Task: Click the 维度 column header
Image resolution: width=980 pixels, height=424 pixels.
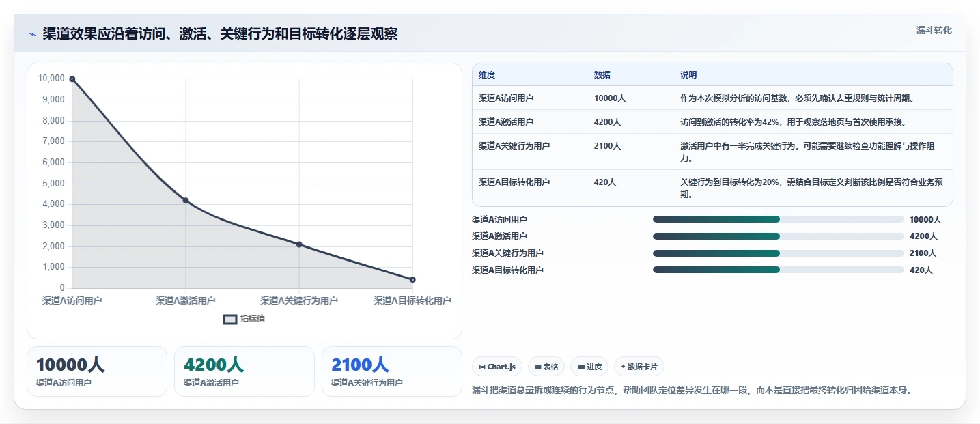Action: [487, 74]
